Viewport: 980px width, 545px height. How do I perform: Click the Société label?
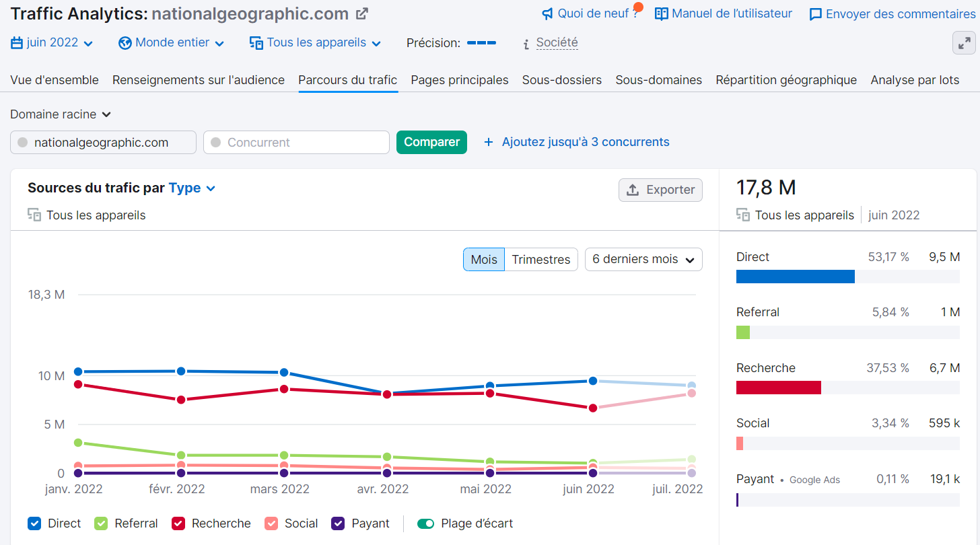click(557, 43)
